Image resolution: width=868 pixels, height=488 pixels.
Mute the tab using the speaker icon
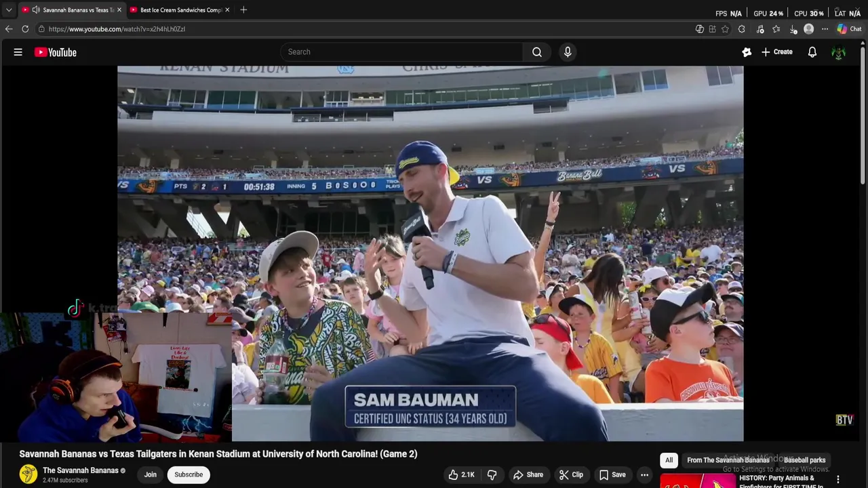36,10
